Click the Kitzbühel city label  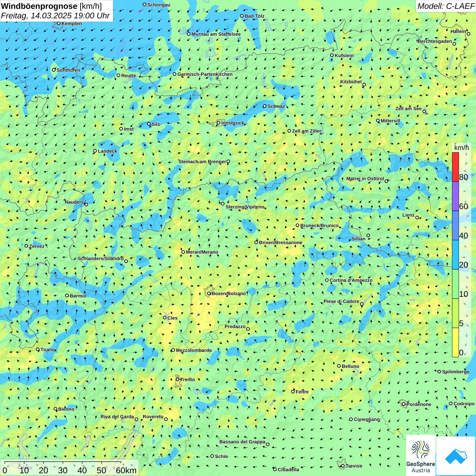point(351,82)
